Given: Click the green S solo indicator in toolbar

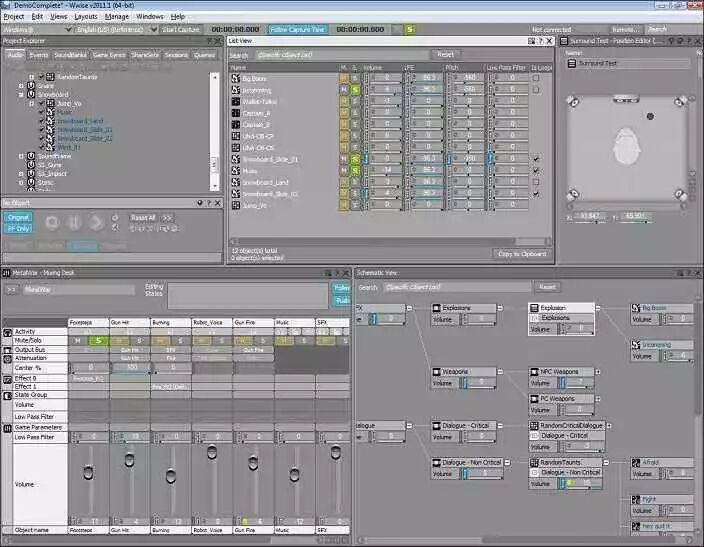Looking at the screenshot, I should (410, 30).
